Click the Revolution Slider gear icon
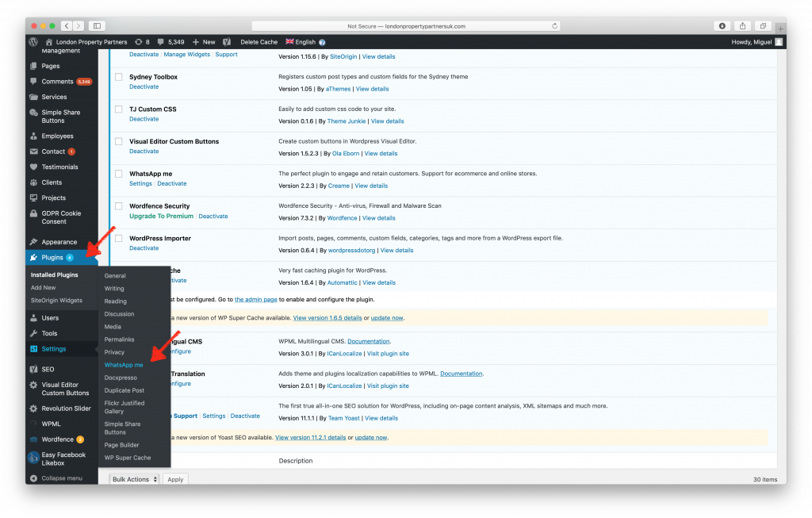This screenshot has width=812, height=518. tap(33, 409)
